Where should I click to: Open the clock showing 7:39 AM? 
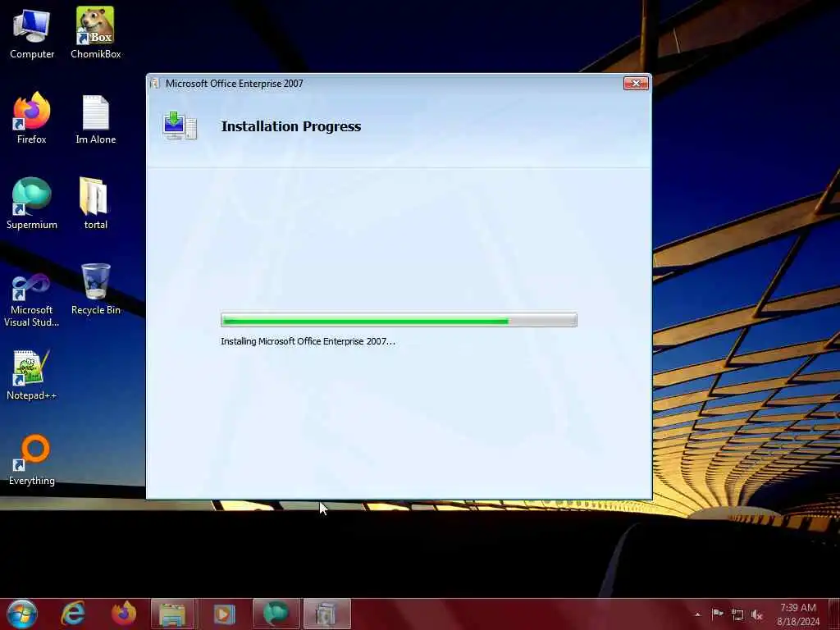point(797,614)
